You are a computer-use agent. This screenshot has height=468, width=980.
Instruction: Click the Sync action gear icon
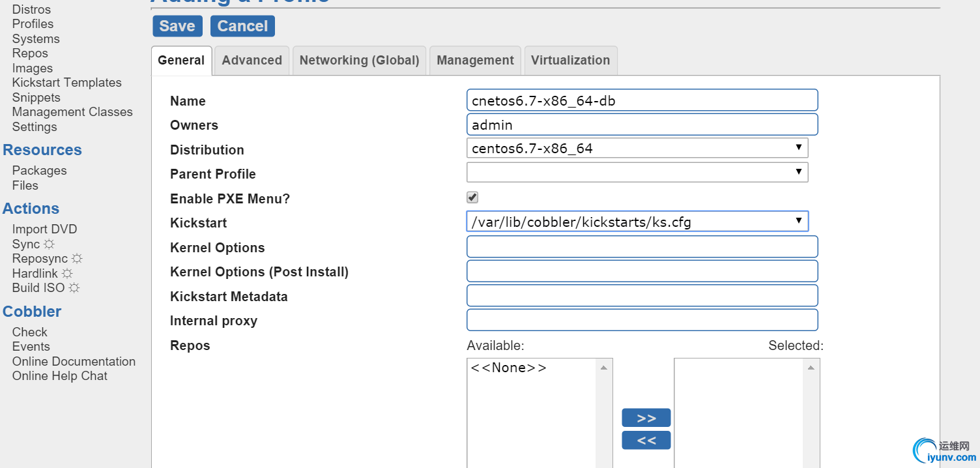coord(49,244)
